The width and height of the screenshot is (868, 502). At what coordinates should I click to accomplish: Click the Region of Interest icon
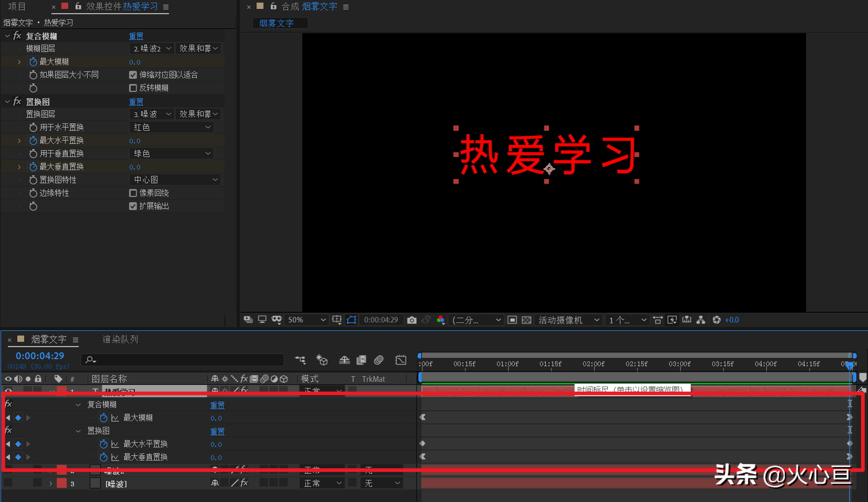(512, 320)
